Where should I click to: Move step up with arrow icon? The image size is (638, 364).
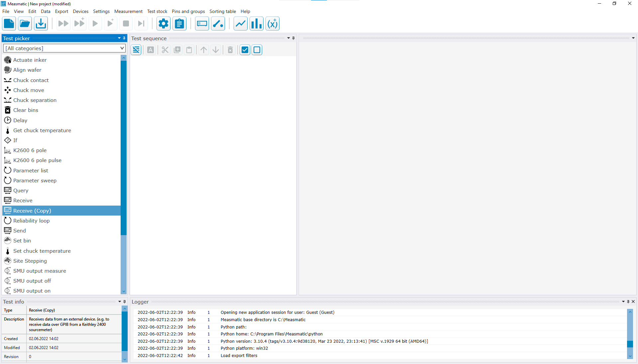tap(204, 50)
